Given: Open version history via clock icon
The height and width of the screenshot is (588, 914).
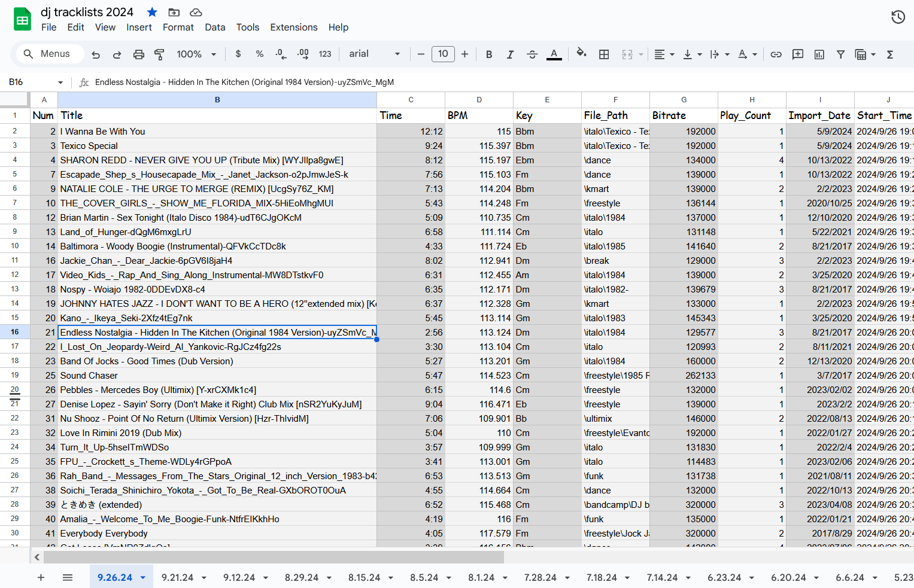Looking at the screenshot, I should tap(898, 17).
